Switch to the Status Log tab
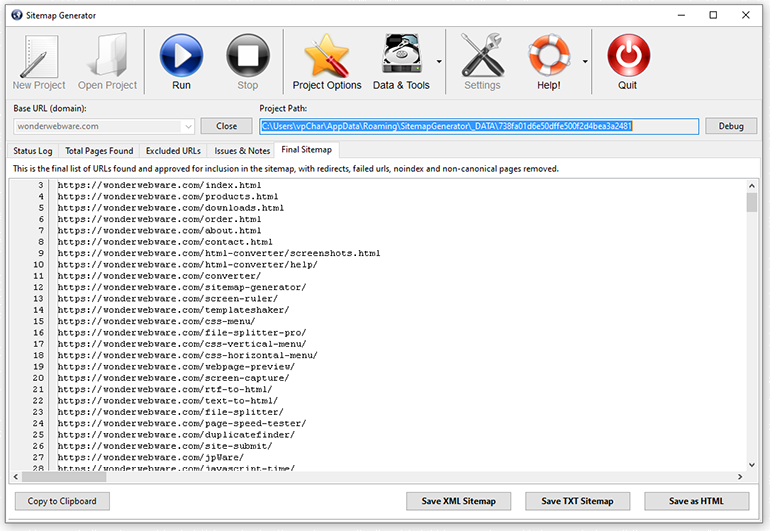 33,151
